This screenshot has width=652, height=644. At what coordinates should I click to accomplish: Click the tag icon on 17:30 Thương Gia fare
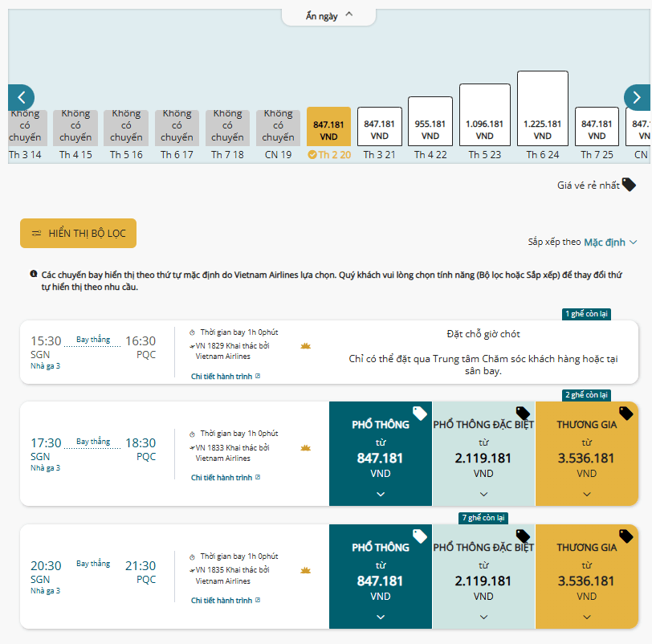[x=626, y=414]
